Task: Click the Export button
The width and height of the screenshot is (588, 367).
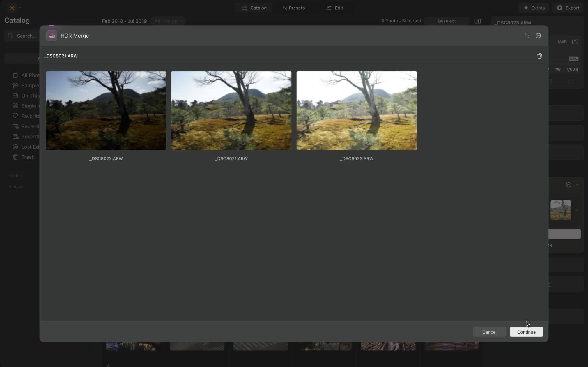Action: point(568,8)
